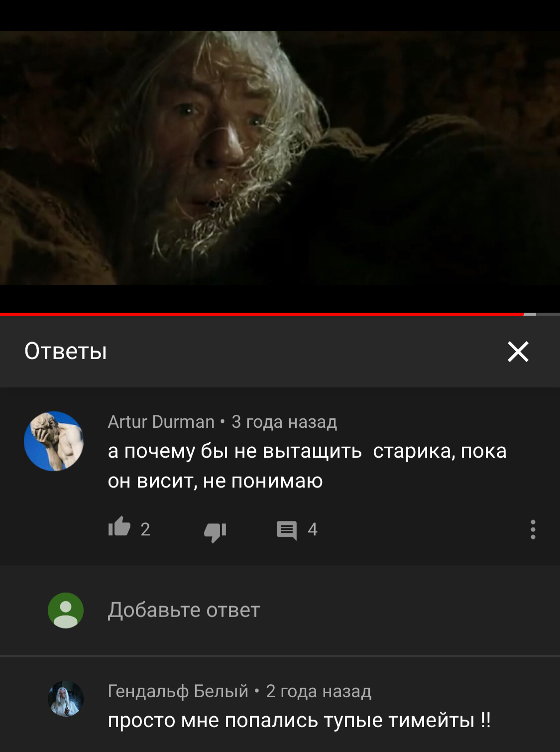
Task: Tap the reply count number 4
Action: pyautogui.click(x=312, y=529)
